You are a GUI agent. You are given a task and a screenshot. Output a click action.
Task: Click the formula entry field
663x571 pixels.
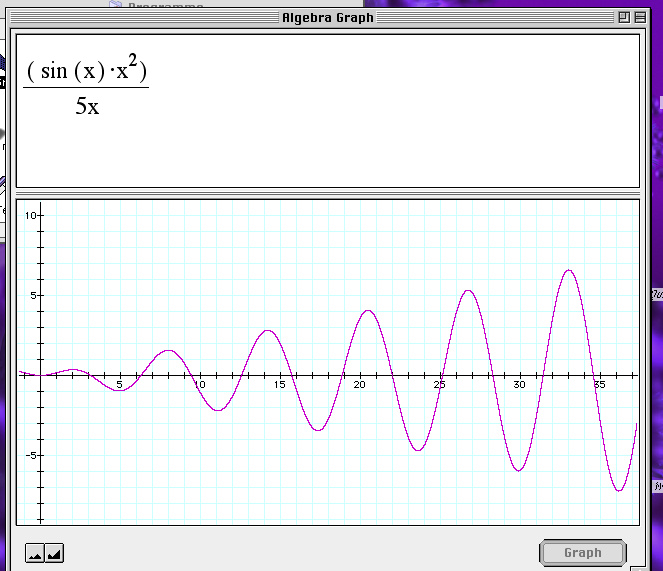point(328,111)
